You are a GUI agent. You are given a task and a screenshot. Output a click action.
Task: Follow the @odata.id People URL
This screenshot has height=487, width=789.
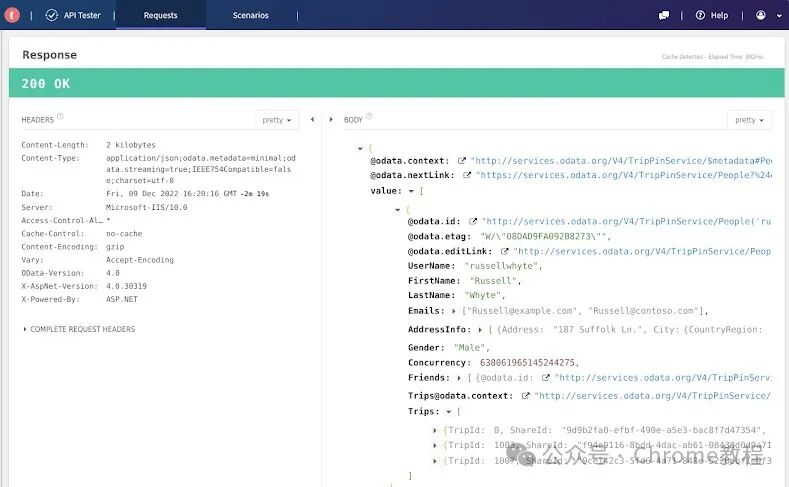coord(626,221)
